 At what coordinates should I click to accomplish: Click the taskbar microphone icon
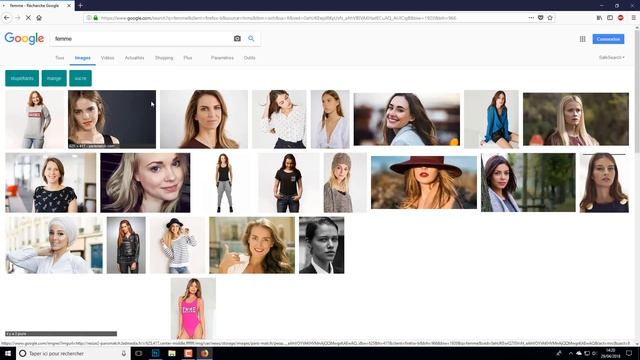click(x=124, y=353)
